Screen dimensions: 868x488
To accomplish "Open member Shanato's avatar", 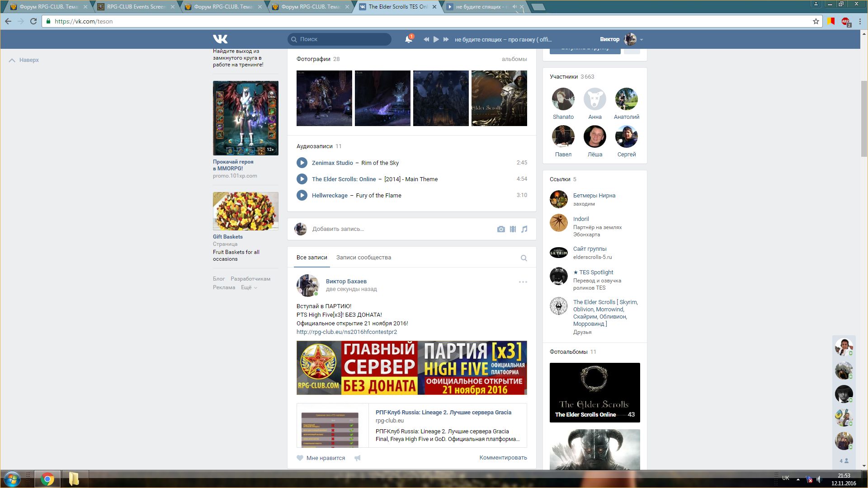I will [x=563, y=99].
